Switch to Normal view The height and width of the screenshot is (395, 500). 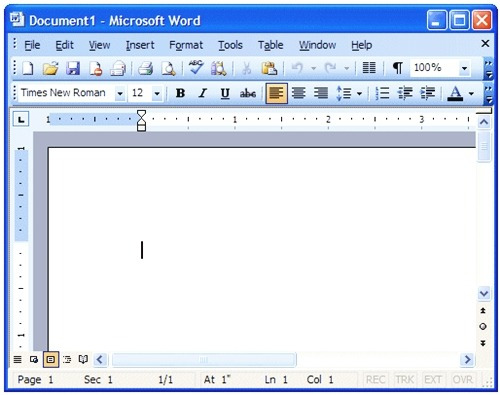point(17,359)
